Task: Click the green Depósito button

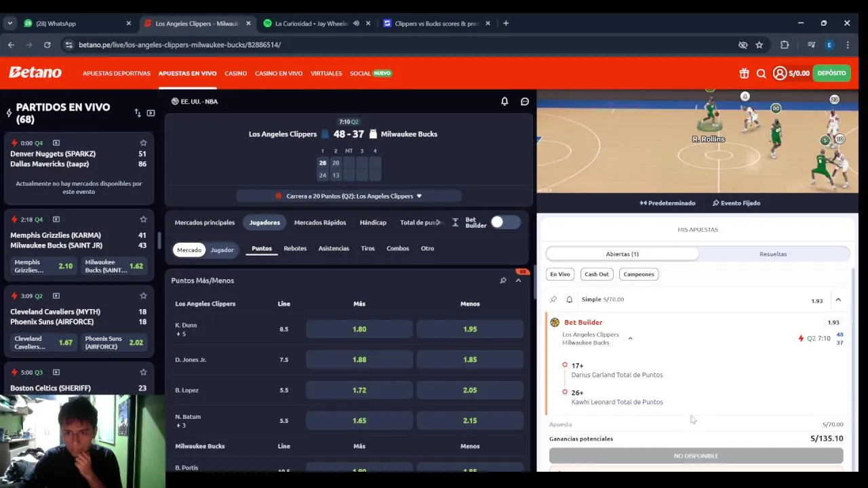Action: click(831, 73)
